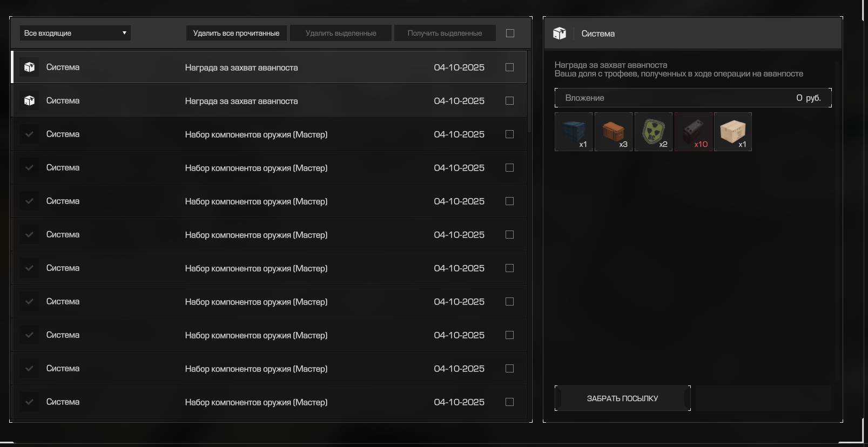The image size is (868, 447).
Task: Tick the checkbox of the last visible message
Action: point(509,402)
